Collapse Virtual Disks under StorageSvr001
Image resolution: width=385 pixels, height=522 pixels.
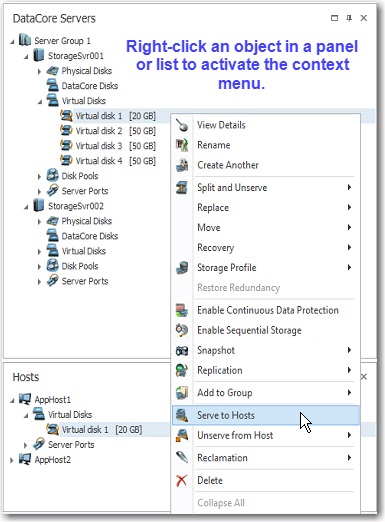click(40, 102)
